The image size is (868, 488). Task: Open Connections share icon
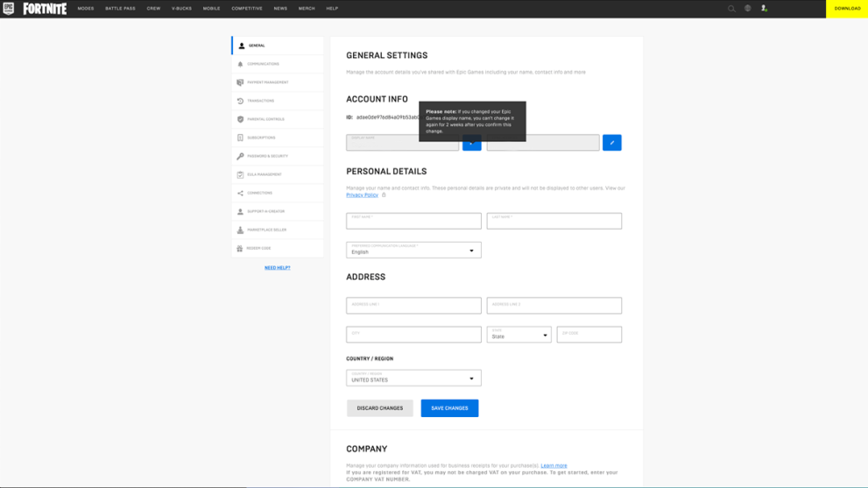pyautogui.click(x=240, y=193)
